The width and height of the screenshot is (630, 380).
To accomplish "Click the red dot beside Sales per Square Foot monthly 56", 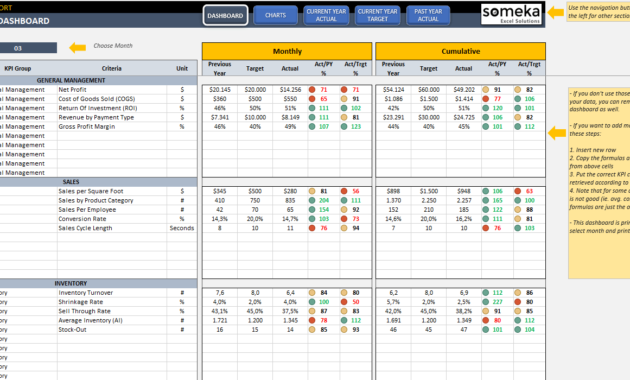I will (344, 191).
